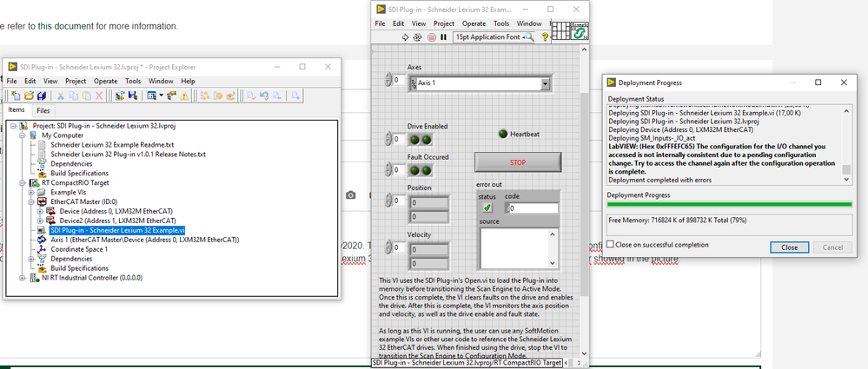Click the first Drive Enabled LED
The image size is (868, 369).
point(414,140)
